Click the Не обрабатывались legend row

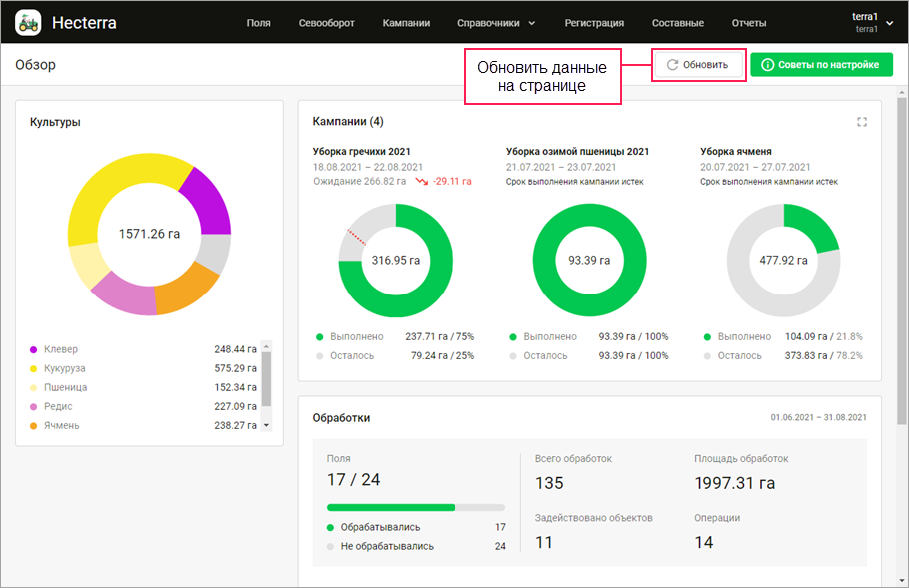(417, 547)
